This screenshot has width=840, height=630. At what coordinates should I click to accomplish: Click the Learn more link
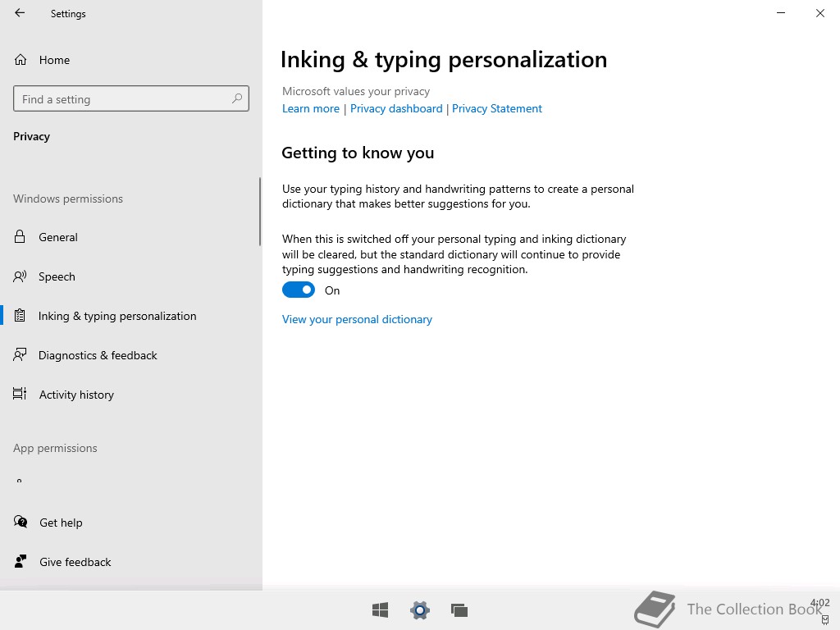click(311, 108)
